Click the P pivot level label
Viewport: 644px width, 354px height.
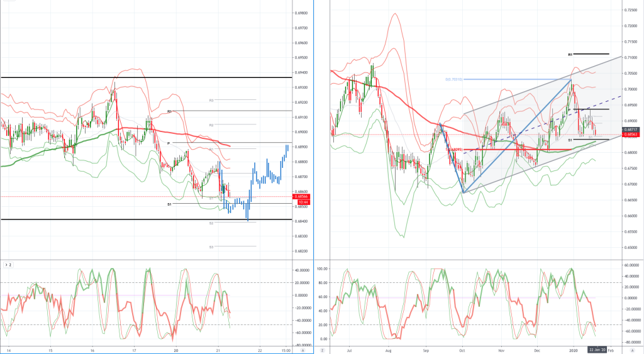coord(169,143)
